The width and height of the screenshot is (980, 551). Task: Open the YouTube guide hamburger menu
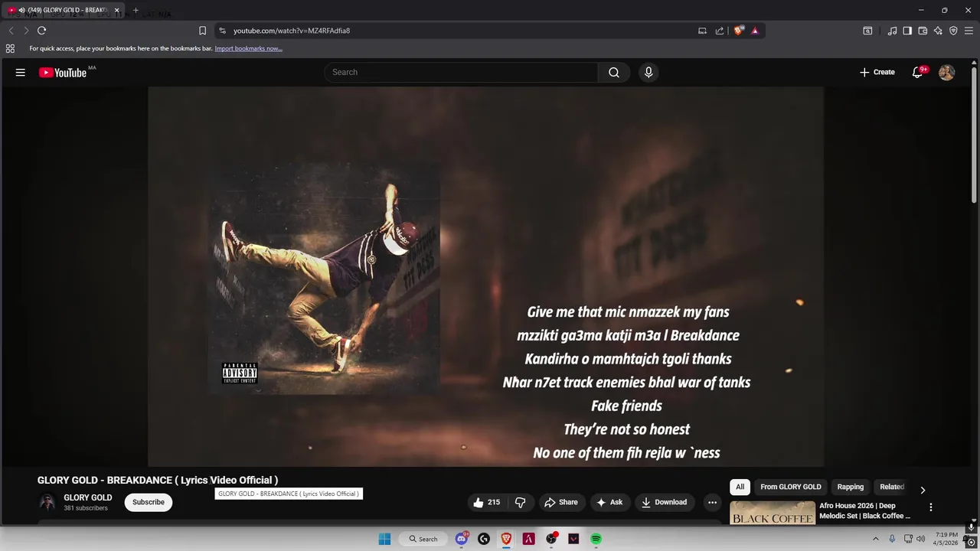21,73
